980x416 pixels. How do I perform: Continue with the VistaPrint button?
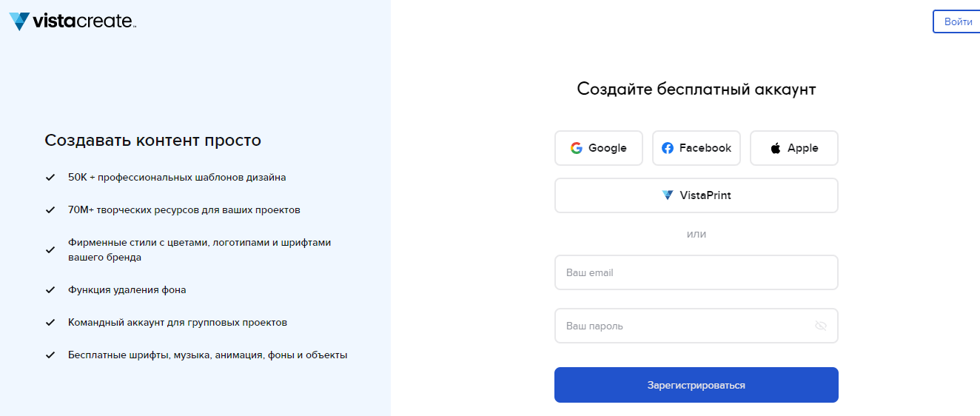pyautogui.click(x=697, y=195)
